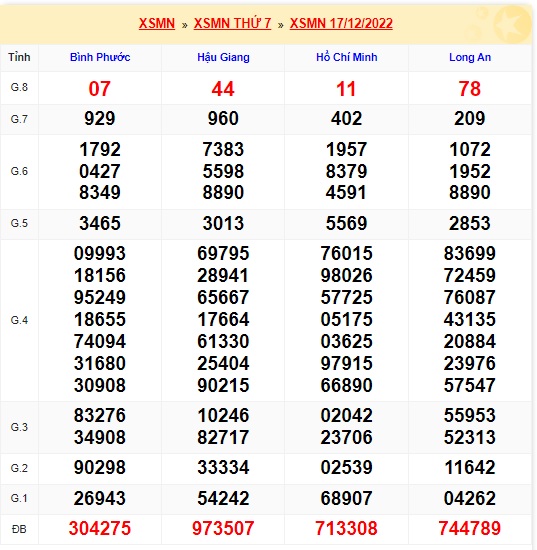Click G.3 number 55953
This screenshot has width=537, height=550.
tap(470, 416)
